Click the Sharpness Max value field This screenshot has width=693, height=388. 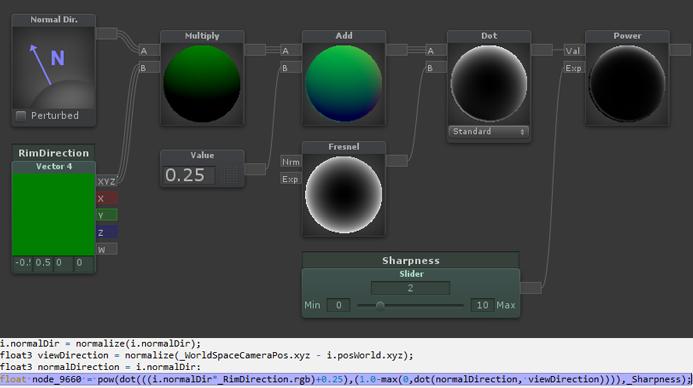click(x=482, y=305)
